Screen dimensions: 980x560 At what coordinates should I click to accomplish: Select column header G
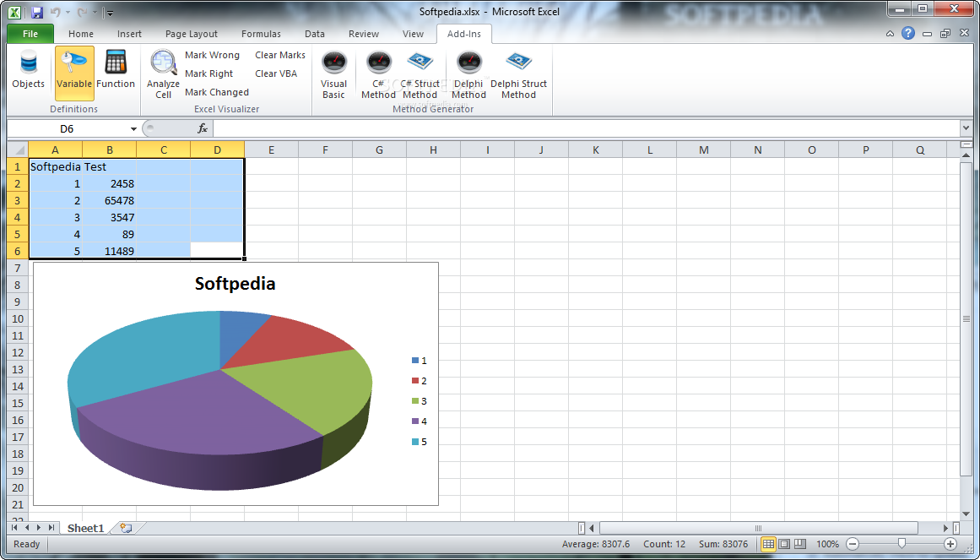[379, 150]
